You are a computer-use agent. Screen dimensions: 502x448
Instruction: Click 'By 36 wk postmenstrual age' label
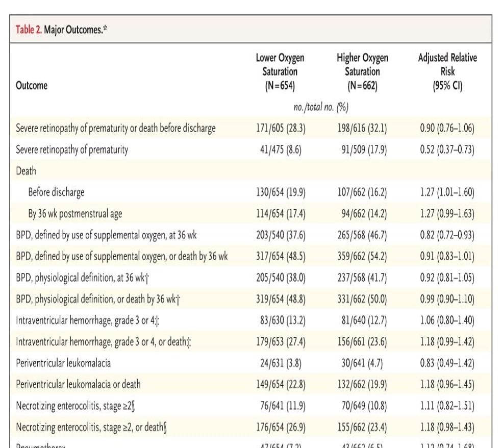point(75,214)
